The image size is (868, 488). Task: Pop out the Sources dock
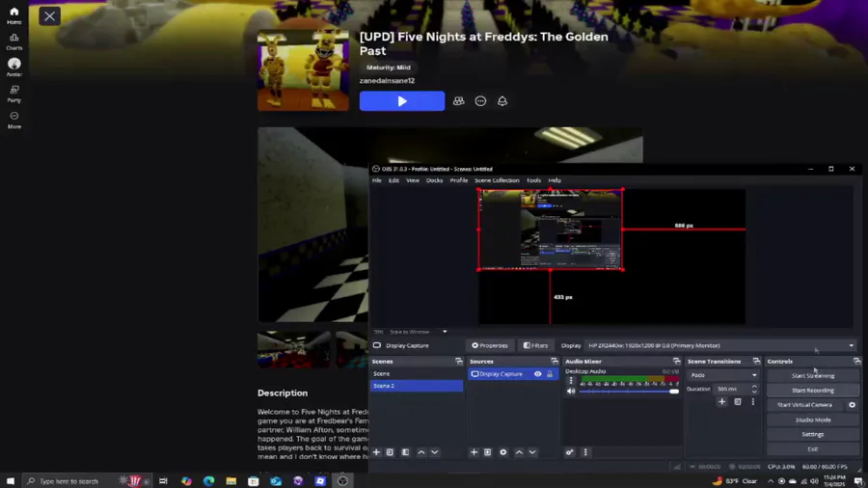[x=555, y=362]
